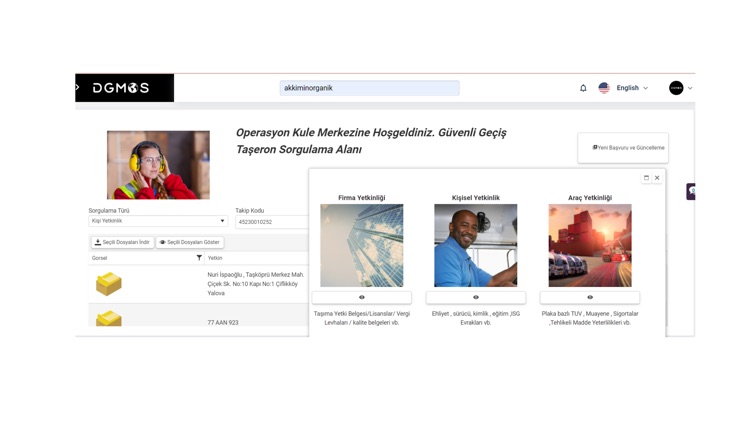Click Yeni Başvuru ve Güncelleme button
Image resolution: width=750 pixels, height=422 pixels.
[x=623, y=148]
